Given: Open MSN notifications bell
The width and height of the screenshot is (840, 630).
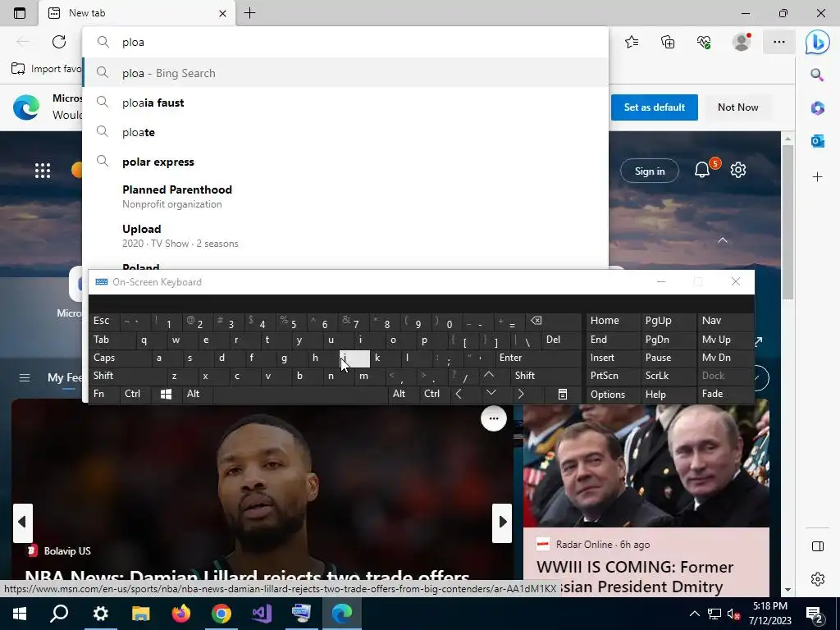Looking at the screenshot, I should tap(702, 171).
